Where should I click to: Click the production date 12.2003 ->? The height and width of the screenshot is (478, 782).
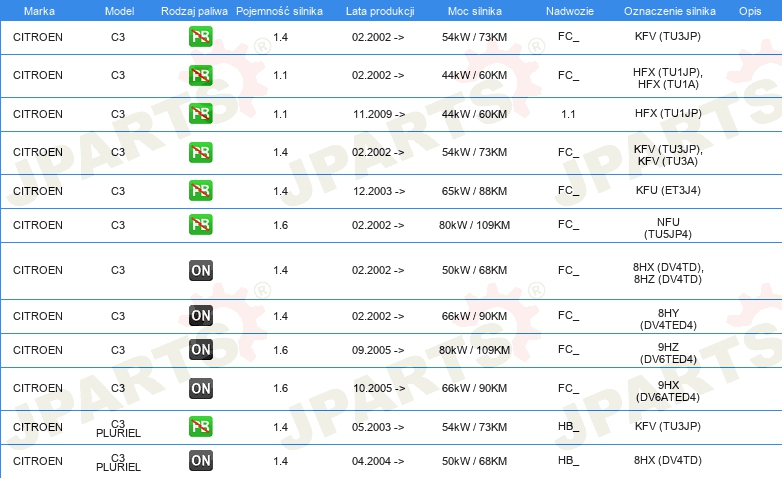379,191
